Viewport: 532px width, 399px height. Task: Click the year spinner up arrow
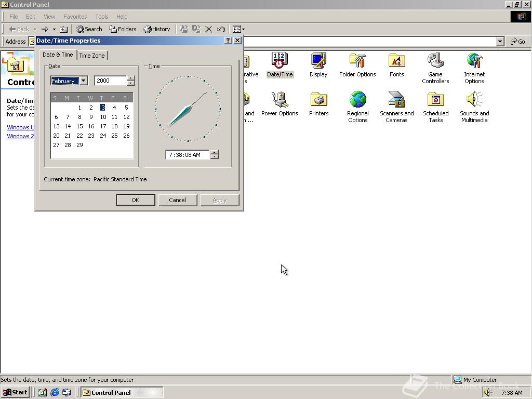(130, 78)
